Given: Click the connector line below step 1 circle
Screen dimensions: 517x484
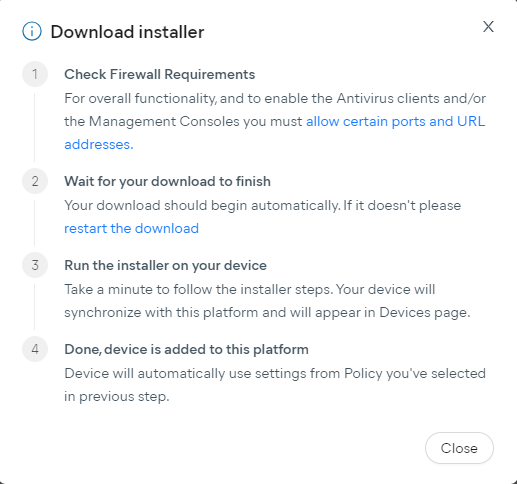Looking at the screenshot, I should tap(35, 127).
